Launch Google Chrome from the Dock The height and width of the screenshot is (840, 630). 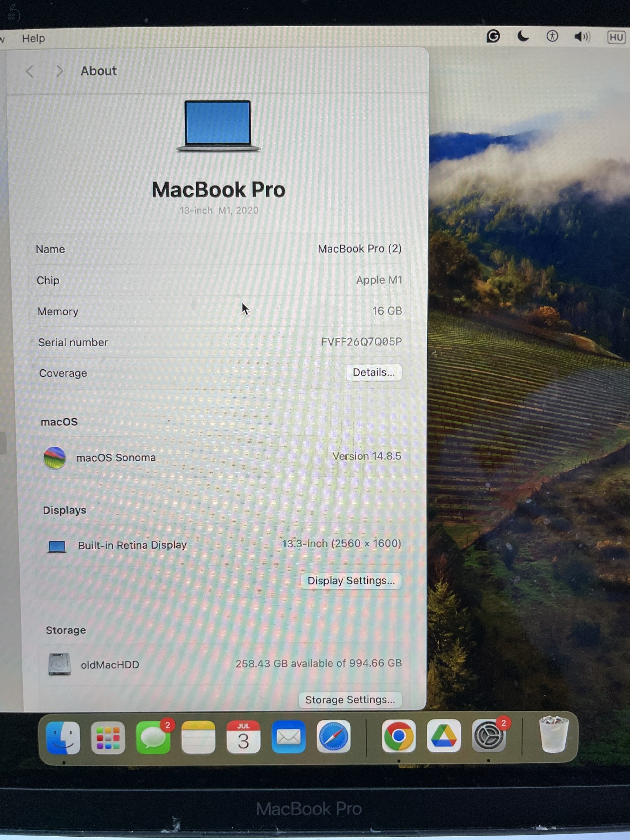[398, 736]
